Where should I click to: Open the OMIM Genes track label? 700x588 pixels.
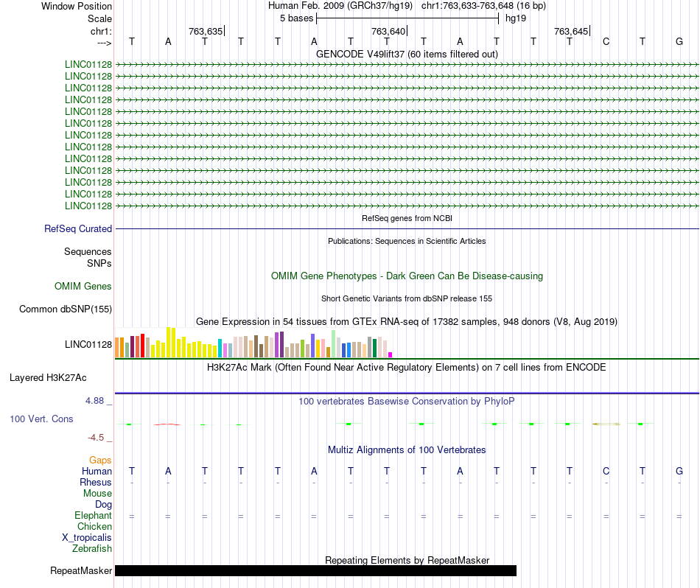pyautogui.click(x=83, y=286)
